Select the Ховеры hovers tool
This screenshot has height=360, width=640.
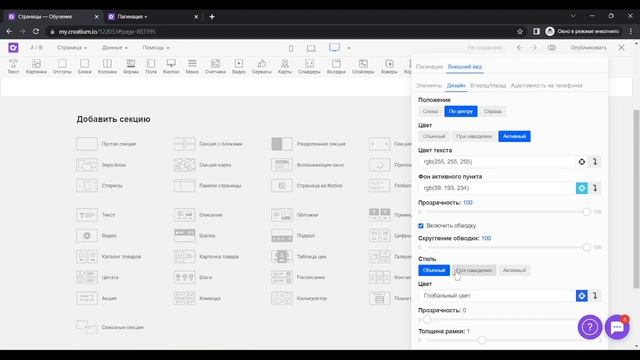pos(389,66)
